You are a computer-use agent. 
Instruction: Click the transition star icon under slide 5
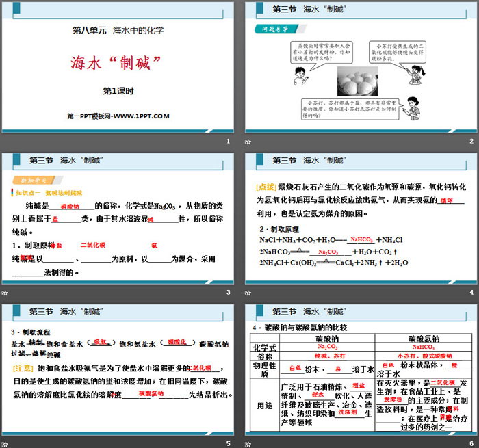4,443
